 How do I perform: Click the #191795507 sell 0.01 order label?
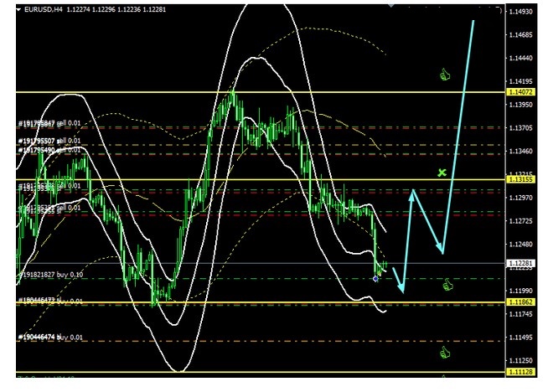(50, 141)
